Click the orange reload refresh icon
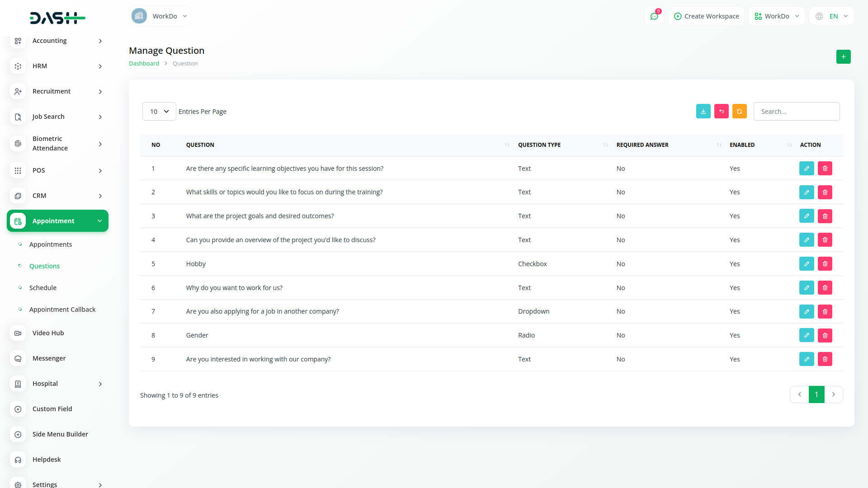 (x=739, y=111)
